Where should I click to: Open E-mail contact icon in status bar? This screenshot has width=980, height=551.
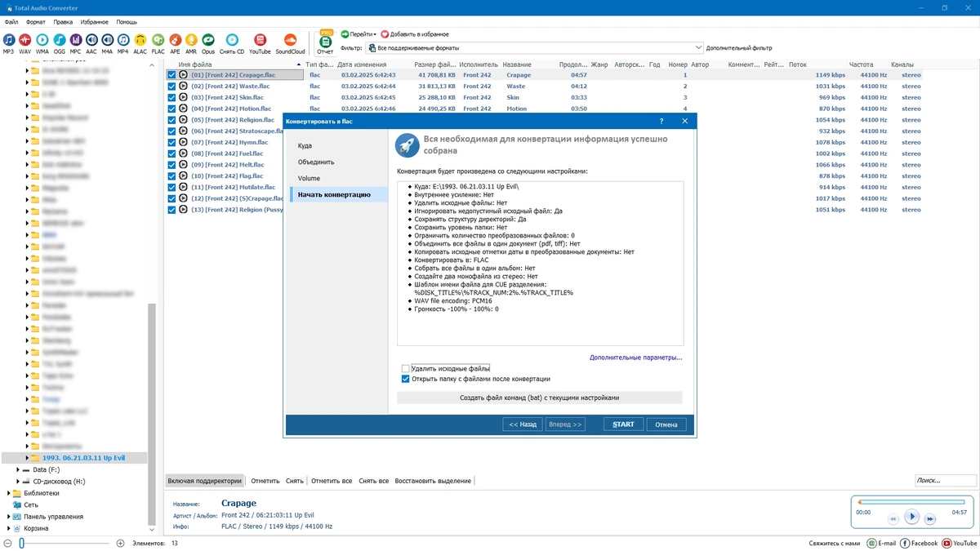coord(871,543)
